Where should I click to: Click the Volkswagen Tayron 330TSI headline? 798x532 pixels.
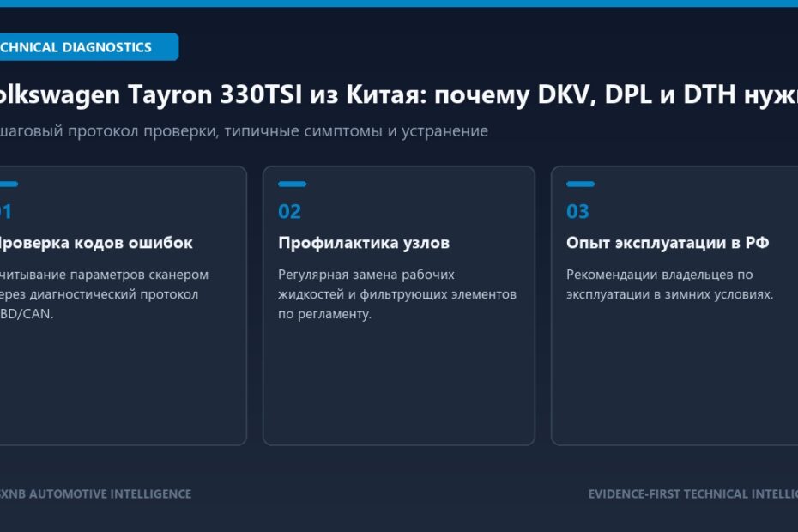click(399, 94)
